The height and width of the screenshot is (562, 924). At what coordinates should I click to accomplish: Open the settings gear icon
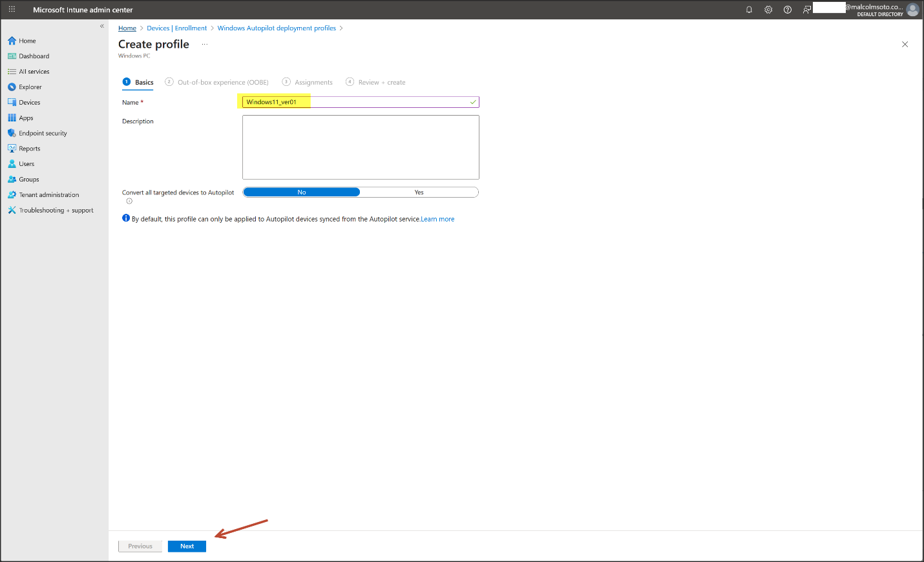(x=768, y=10)
